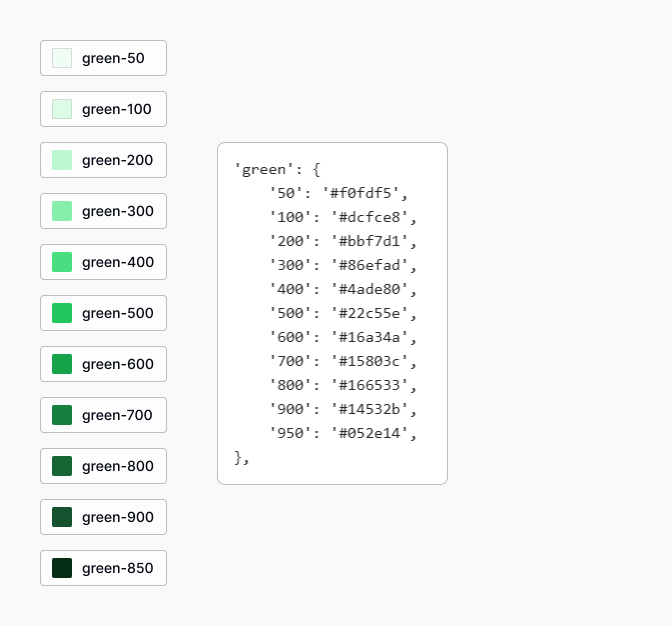
Task: Click the green-50 color chip button
Action: click(103, 58)
